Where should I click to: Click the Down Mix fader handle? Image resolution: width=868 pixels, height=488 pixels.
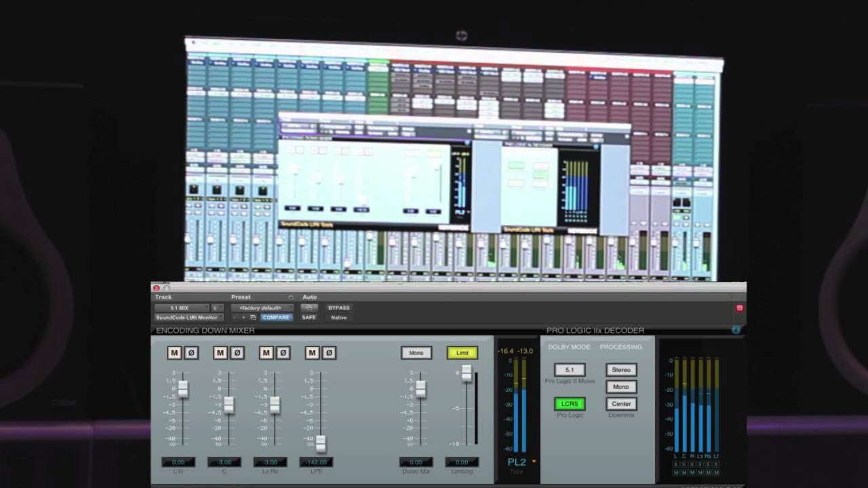coord(420,389)
